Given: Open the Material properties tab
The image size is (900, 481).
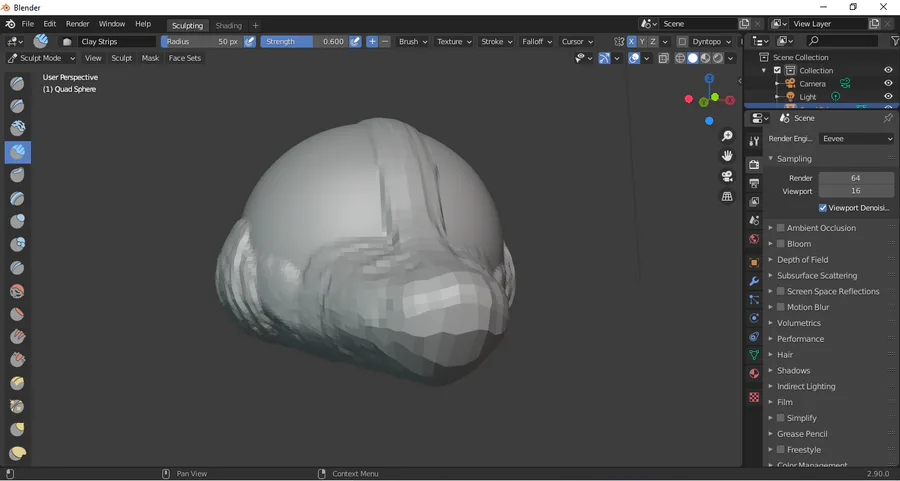Looking at the screenshot, I should click(x=754, y=374).
